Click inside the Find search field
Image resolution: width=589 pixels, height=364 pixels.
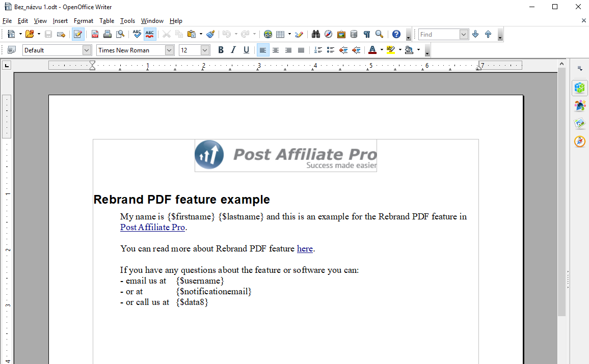coord(438,34)
